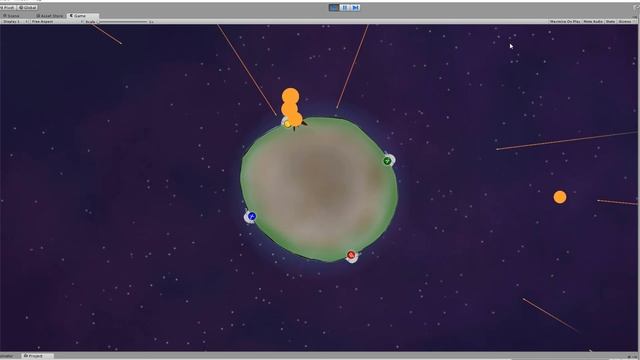Click the yellow turret atop the planet
Screen dimensions: 640x360
pyautogui.click(x=287, y=123)
